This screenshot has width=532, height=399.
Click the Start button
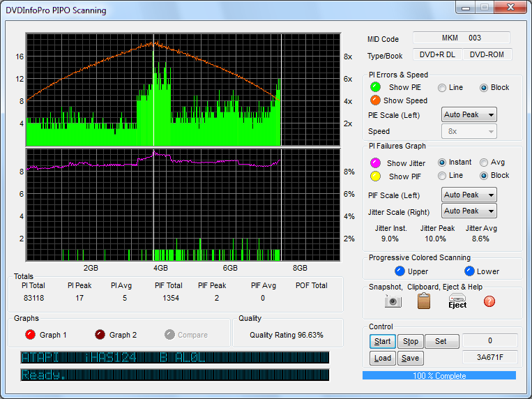point(383,341)
